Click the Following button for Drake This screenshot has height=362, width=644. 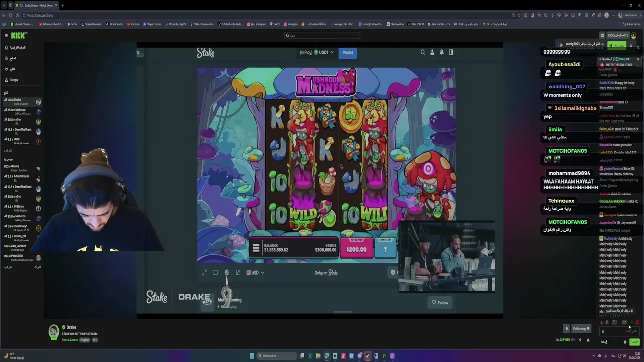pyautogui.click(x=581, y=328)
